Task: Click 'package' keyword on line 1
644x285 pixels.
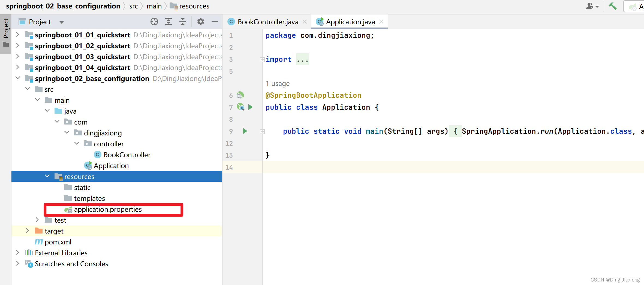Action: click(x=281, y=35)
